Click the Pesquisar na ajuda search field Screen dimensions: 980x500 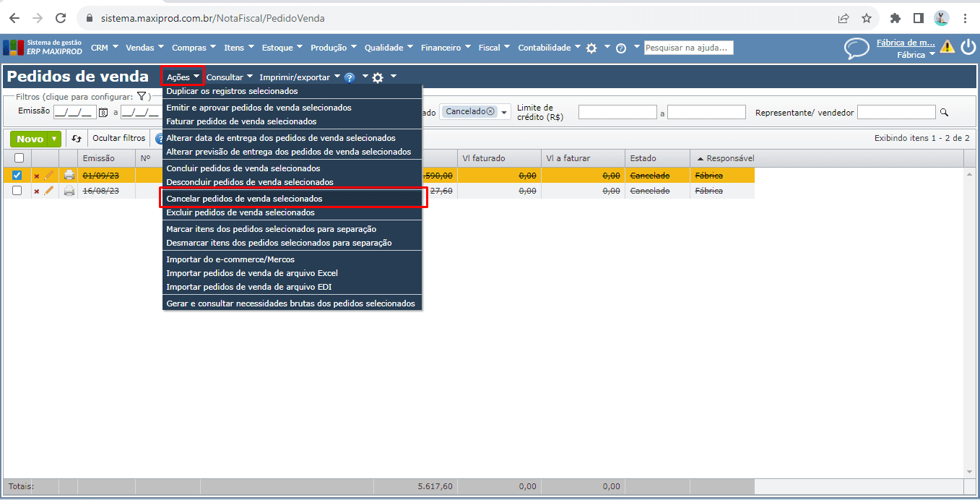point(688,48)
